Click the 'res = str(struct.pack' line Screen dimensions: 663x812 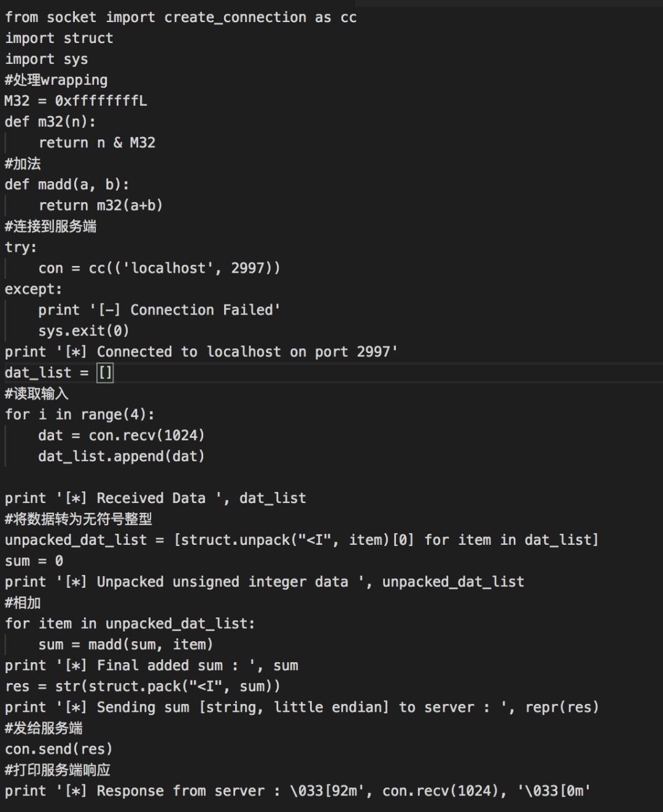click(x=142, y=686)
